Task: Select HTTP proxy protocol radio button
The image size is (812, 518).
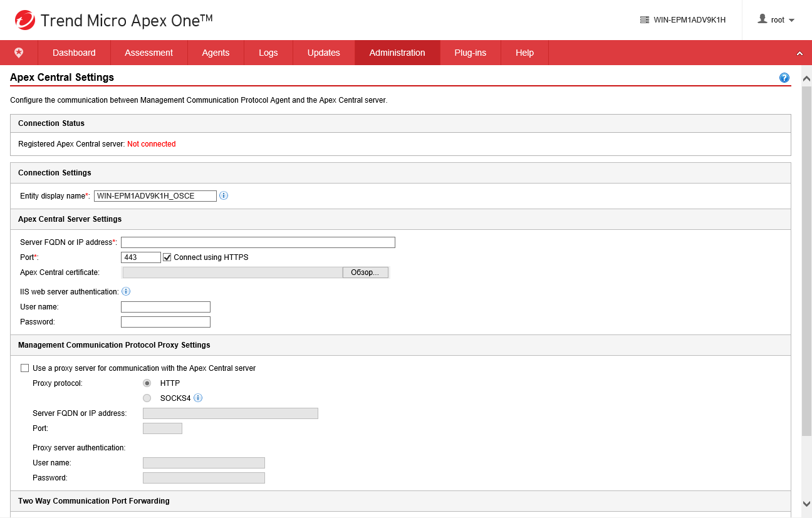Action: click(147, 383)
